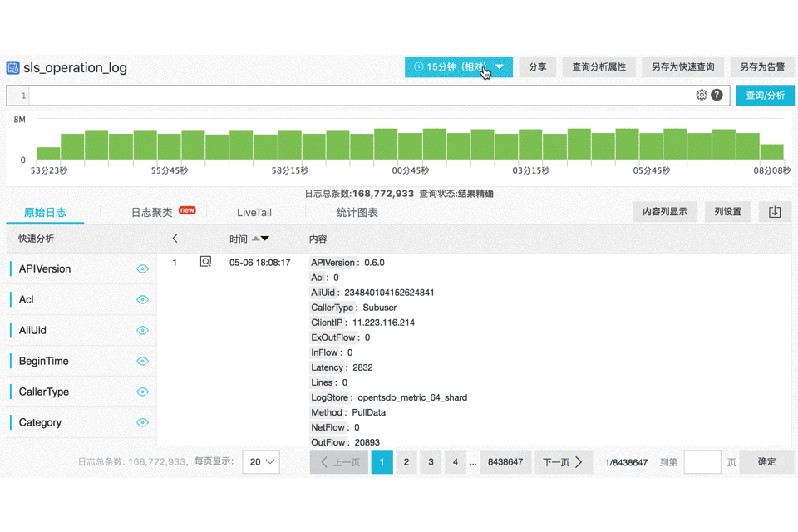798x532 pixels.
Task: Click the CallerType value Subuser
Action: click(x=379, y=308)
